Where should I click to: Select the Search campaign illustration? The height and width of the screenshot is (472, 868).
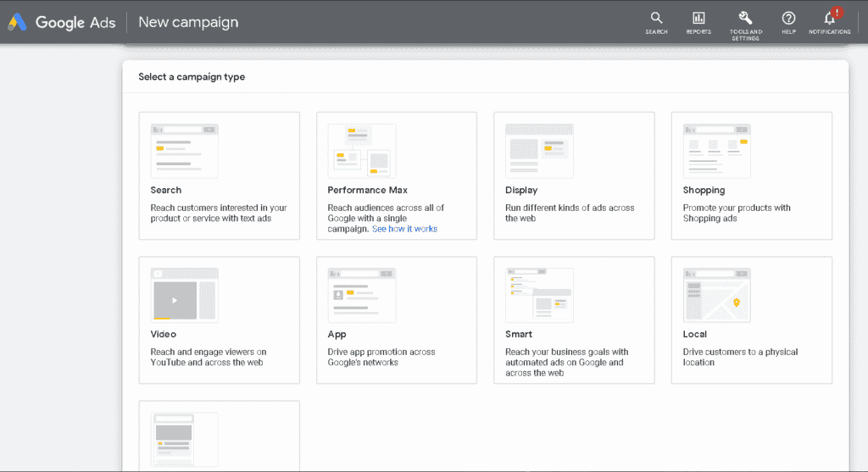click(x=184, y=151)
